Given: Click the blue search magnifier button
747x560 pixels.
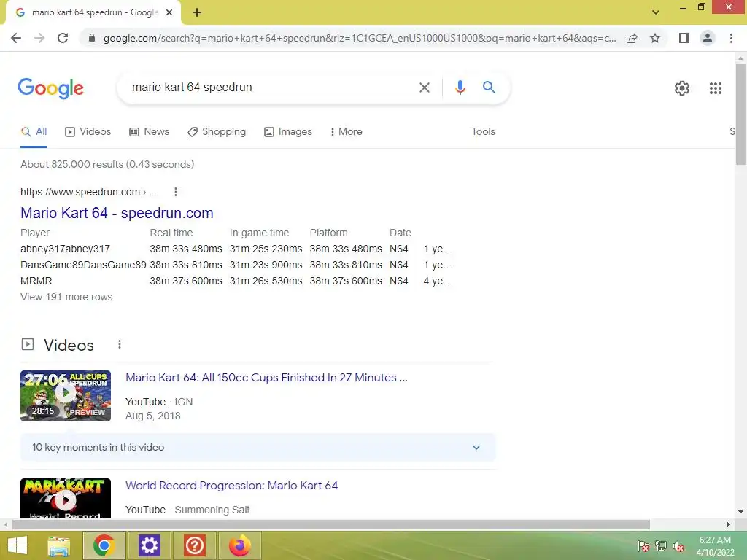Looking at the screenshot, I should click(x=489, y=87).
